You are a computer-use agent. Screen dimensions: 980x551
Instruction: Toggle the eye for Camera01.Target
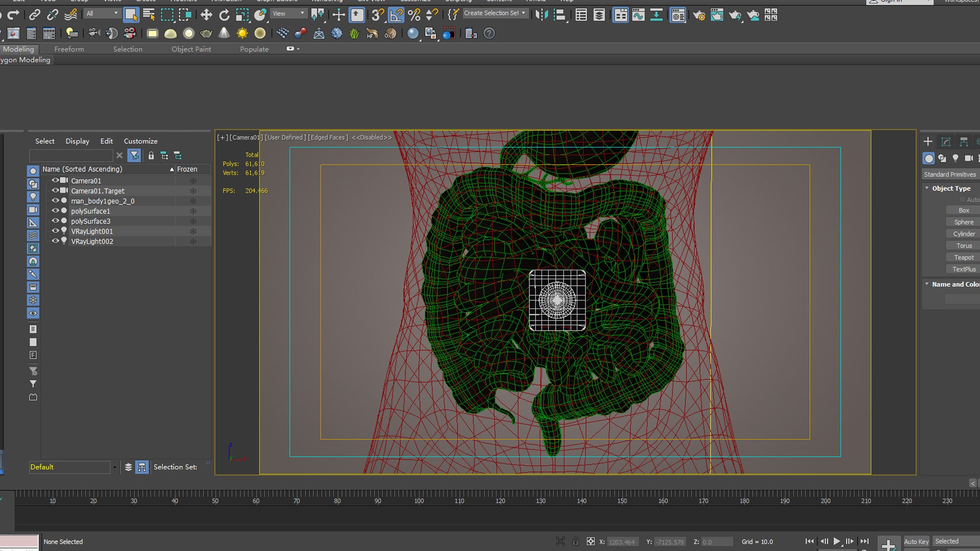(x=55, y=190)
